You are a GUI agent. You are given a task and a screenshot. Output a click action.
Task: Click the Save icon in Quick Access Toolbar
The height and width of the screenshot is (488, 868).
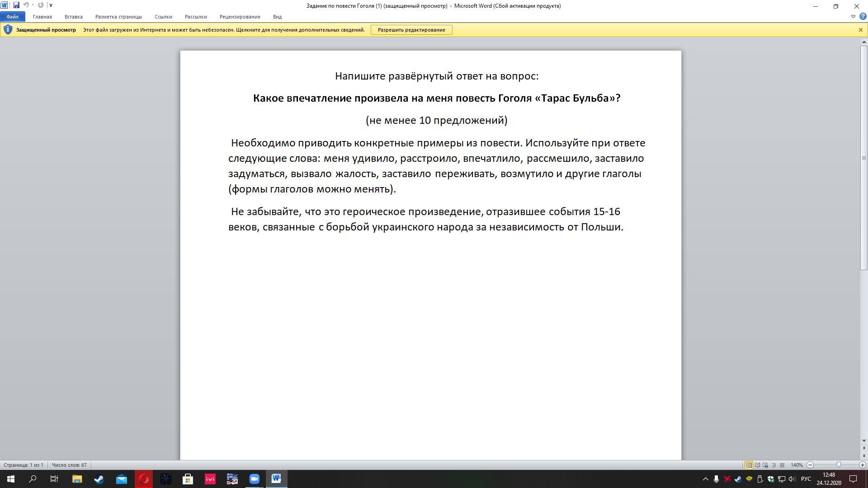coord(16,5)
